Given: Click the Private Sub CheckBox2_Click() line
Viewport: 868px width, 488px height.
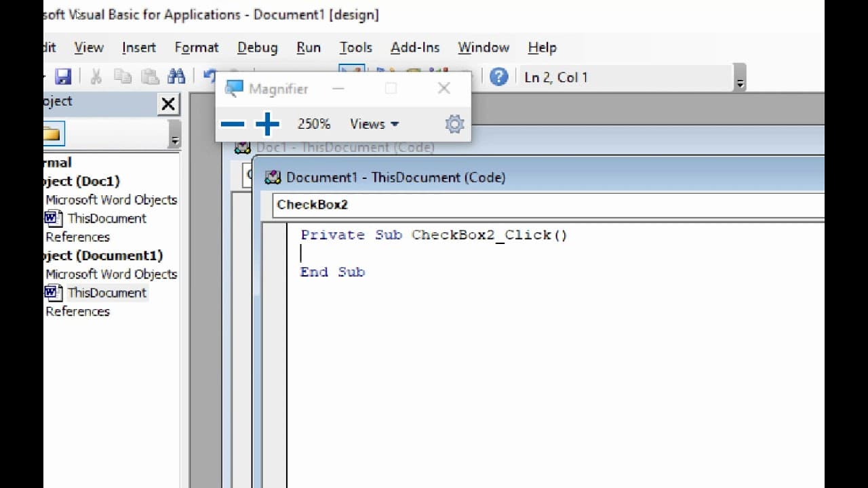Looking at the screenshot, I should pyautogui.click(x=434, y=235).
